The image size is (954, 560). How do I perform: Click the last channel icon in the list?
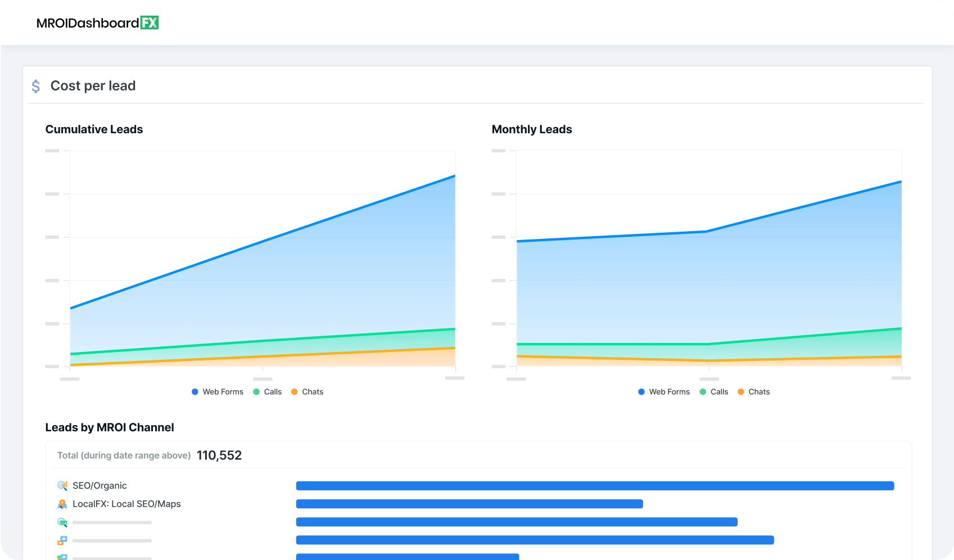62,557
